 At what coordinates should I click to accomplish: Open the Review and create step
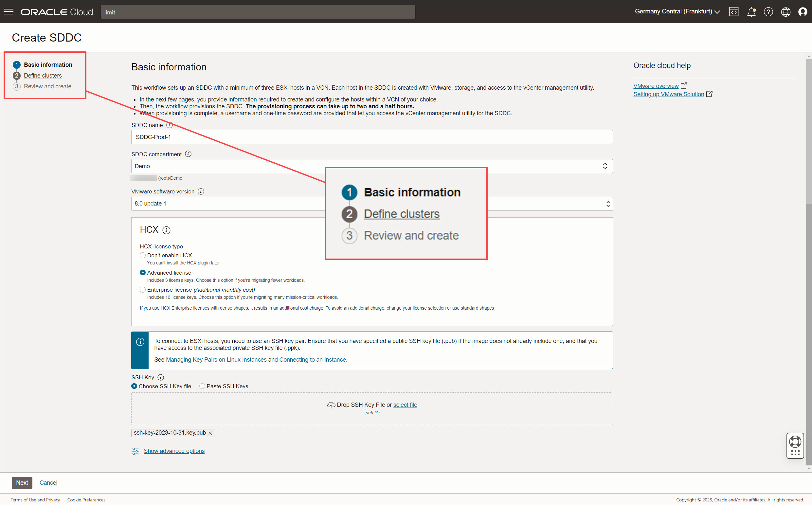pyautogui.click(x=47, y=86)
